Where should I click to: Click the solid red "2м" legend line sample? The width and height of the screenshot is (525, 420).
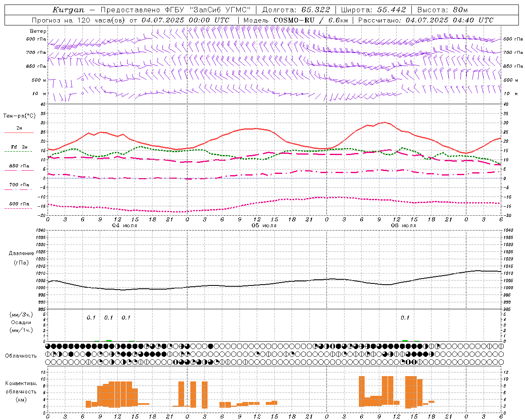(19, 132)
